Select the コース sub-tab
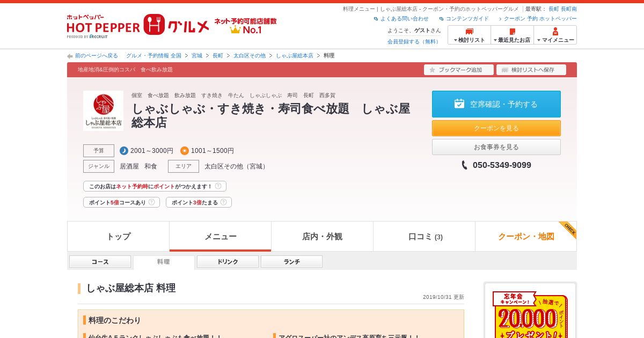Viewport: 644px width, 338px height. tap(100, 262)
